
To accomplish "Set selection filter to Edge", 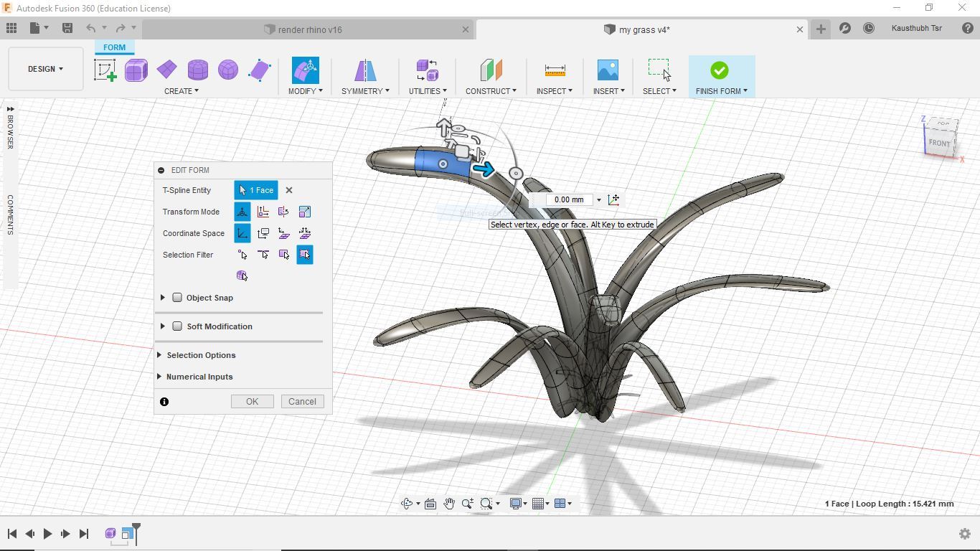I will [x=263, y=255].
